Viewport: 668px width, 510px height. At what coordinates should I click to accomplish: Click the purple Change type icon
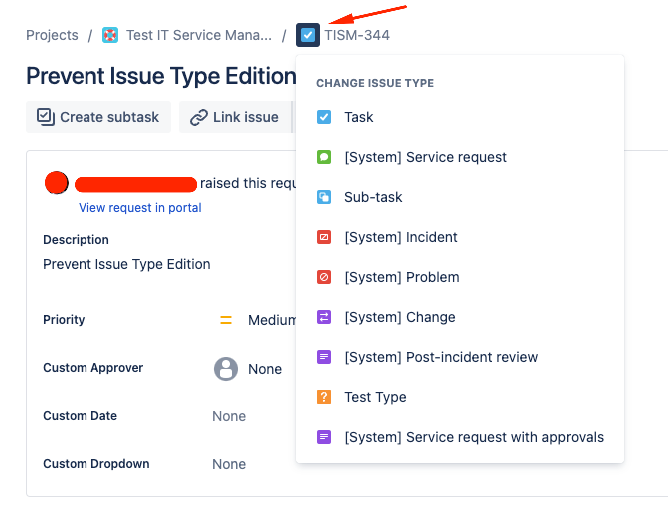pyautogui.click(x=324, y=317)
